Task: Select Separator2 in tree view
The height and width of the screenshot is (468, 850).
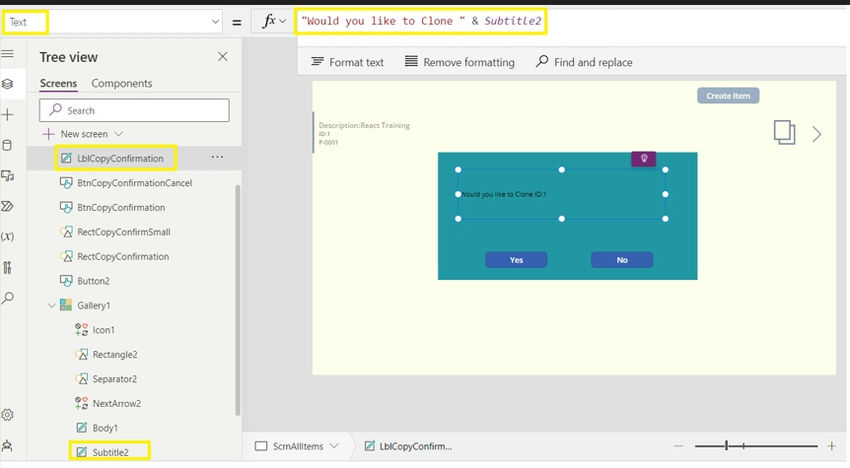Action: pos(114,379)
